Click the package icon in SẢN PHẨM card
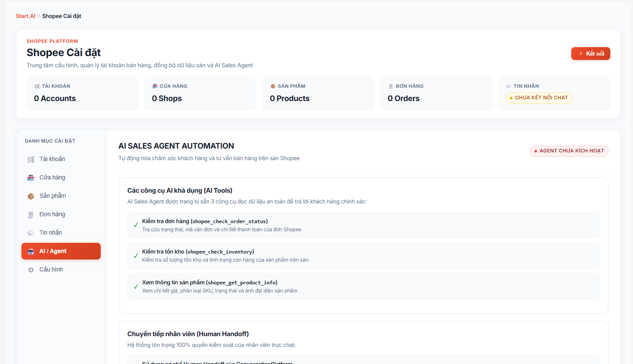The image size is (633, 364). [273, 86]
